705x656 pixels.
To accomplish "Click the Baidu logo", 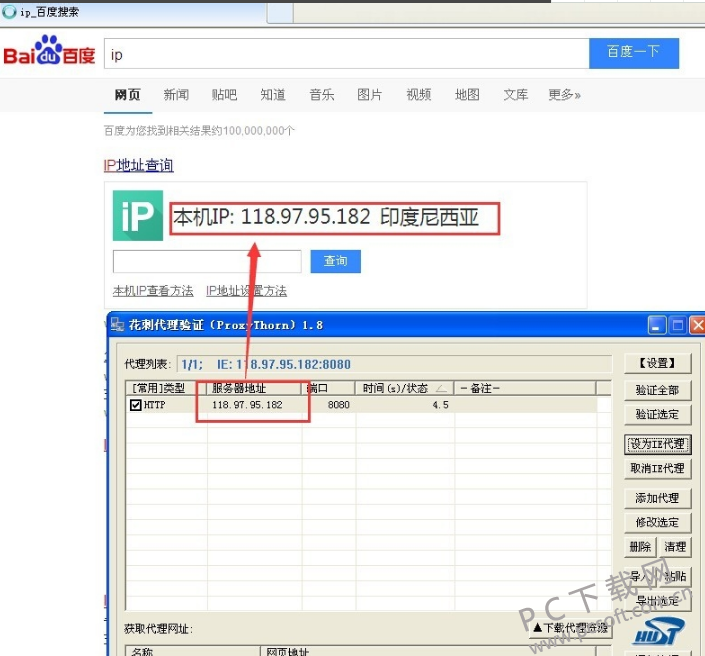I will [49, 52].
